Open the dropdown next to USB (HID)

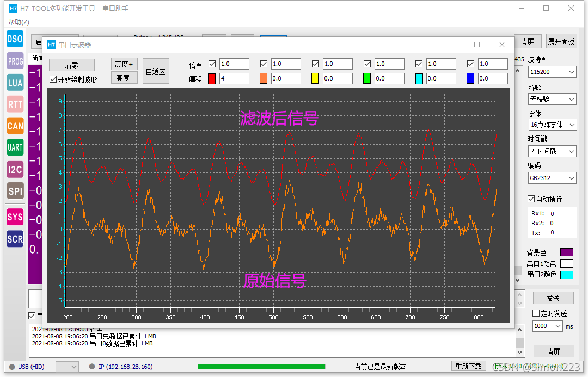(x=67, y=367)
